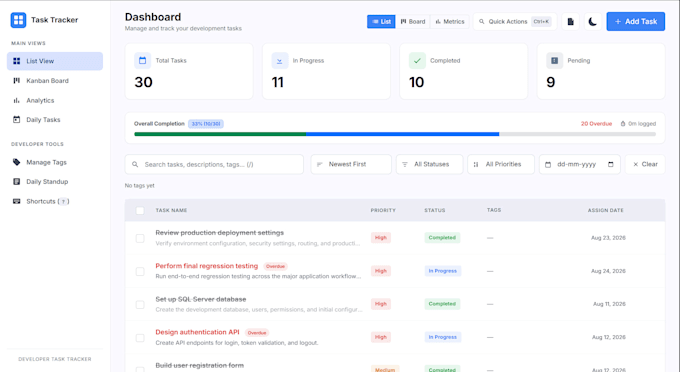
Task: Click High priority badge on Review production row
Action: point(381,238)
